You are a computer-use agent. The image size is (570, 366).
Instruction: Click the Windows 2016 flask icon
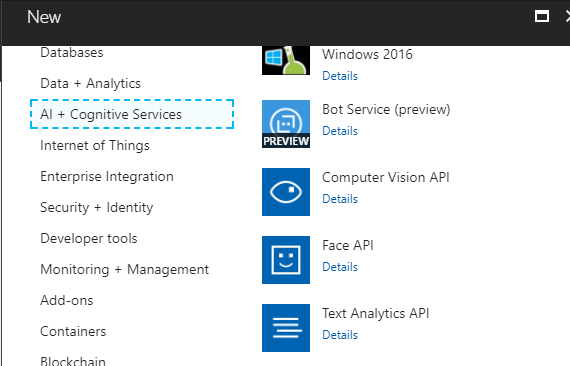[x=286, y=60]
